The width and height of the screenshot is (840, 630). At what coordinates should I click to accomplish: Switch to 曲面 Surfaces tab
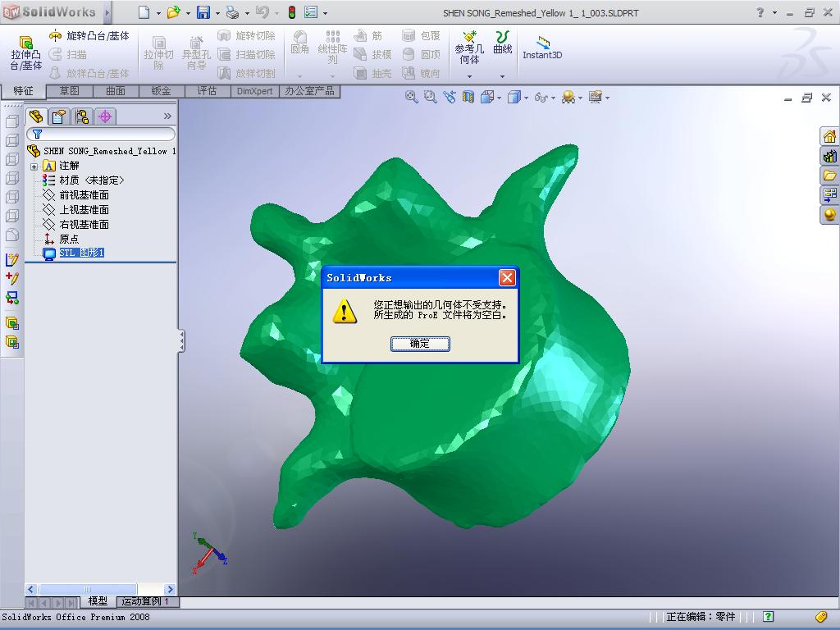click(115, 91)
